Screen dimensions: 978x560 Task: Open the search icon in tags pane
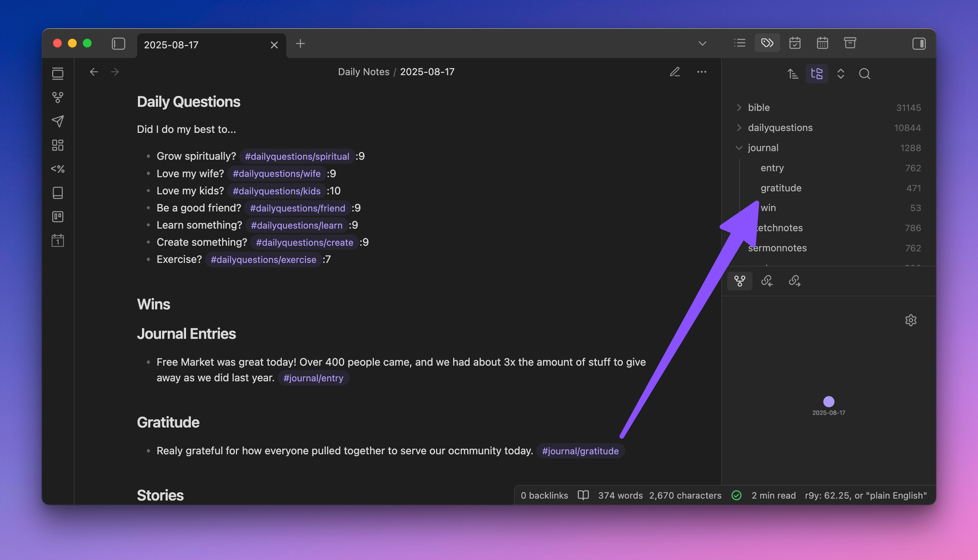point(865,74)
